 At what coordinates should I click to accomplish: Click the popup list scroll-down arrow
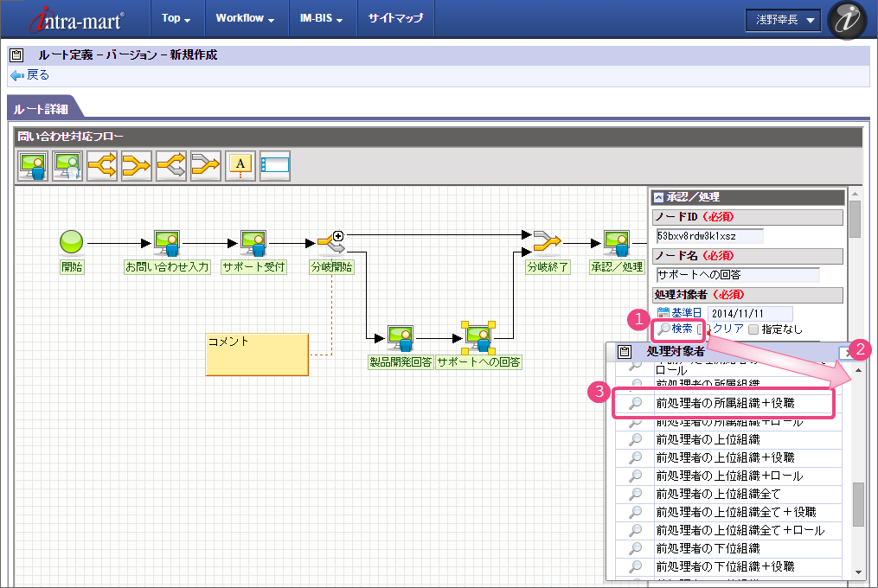coord(858,572)
